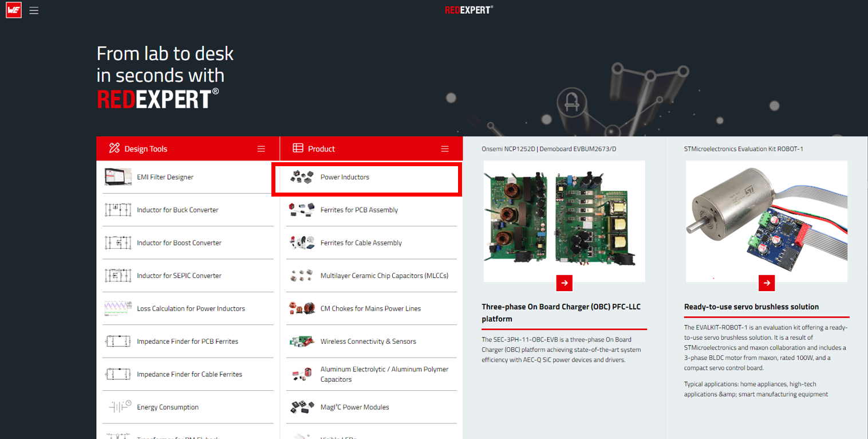Click the Buck Converter circuit icon
The height and width of the screenshot is (439, 868).
point(118,210)
